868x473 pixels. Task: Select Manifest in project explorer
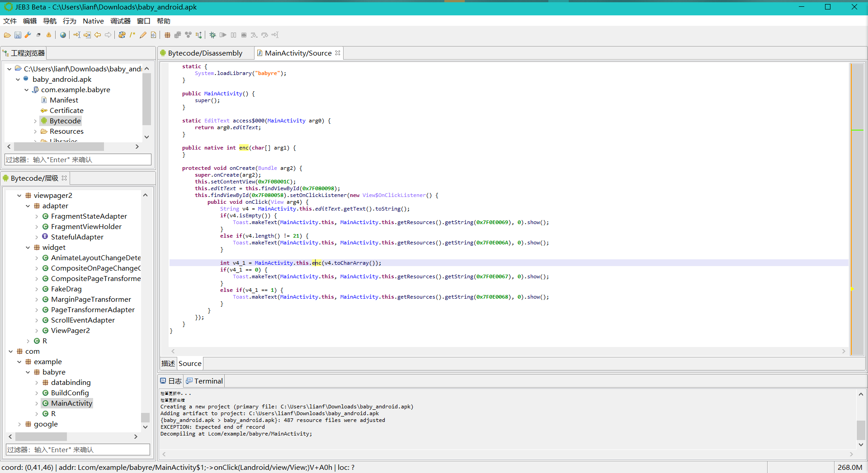(x=64, y=100)
